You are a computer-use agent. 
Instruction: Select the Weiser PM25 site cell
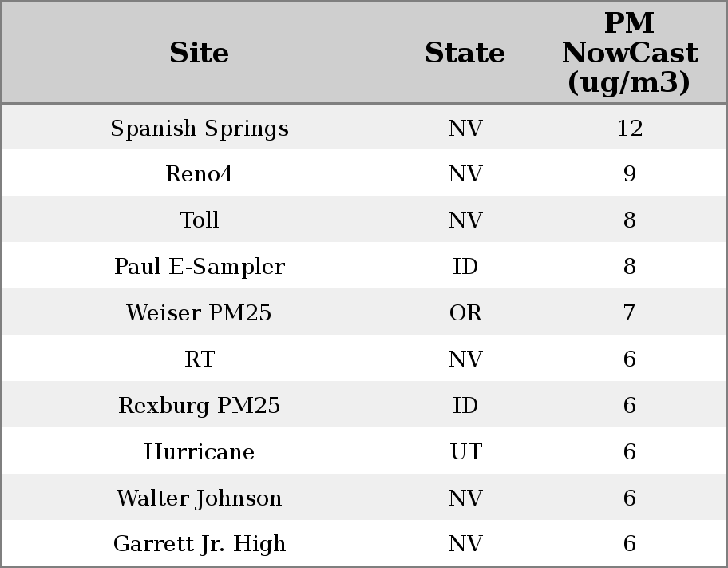199,313
